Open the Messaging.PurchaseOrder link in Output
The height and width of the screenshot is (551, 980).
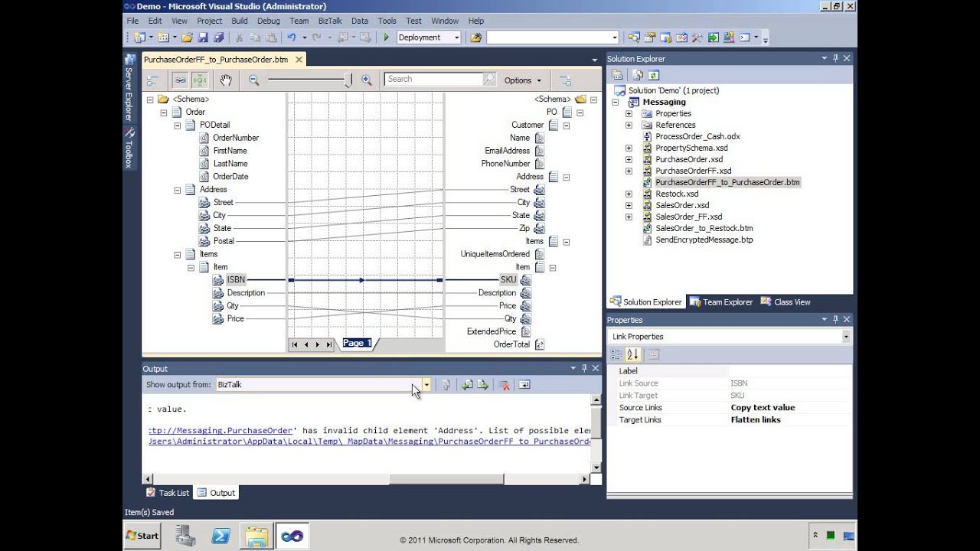coord(220,431)
